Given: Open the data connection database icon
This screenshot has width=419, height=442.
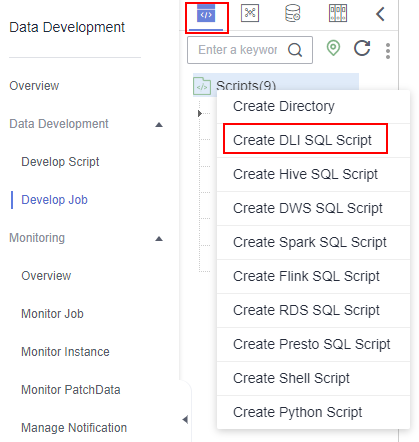Looking at the screenshot, I should click(293, 13).
